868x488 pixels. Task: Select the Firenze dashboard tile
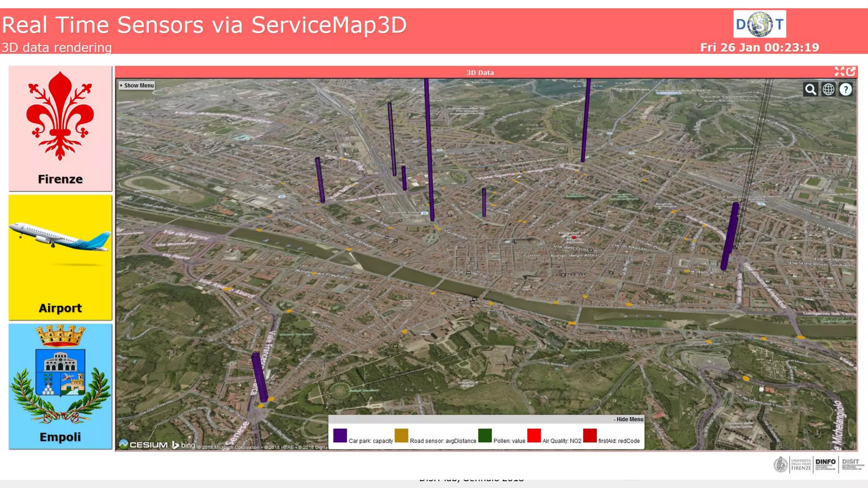tap(60, 128)
